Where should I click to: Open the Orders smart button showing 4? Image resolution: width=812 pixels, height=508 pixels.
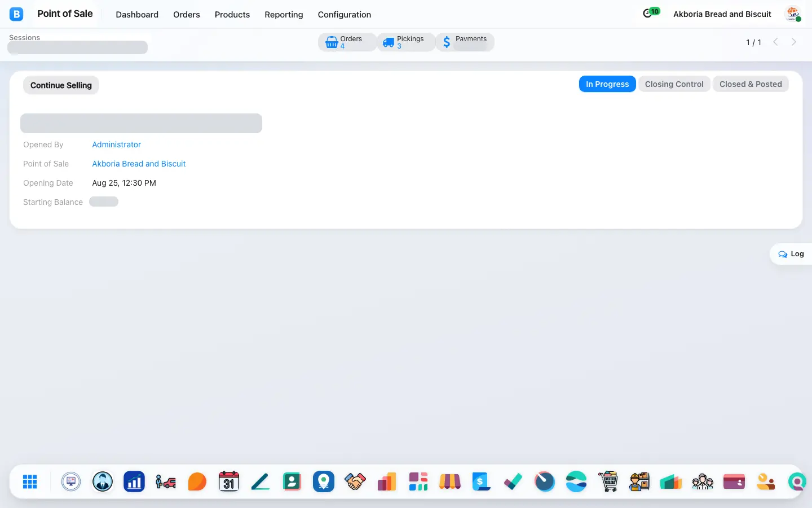(347, 42)
